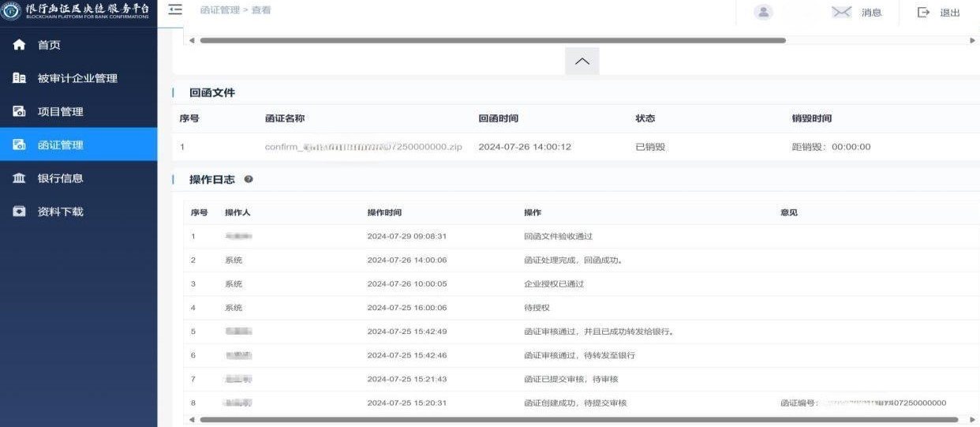Click the 退出 logout button
Viewport: 980px width, 427px height.
coord(940,13)
